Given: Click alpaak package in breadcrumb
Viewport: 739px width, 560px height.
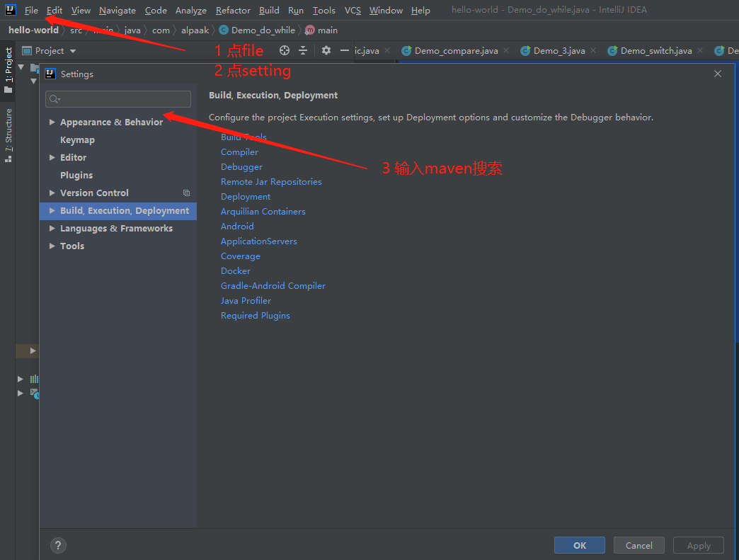Looking at the screenshot, I should 195,30.
